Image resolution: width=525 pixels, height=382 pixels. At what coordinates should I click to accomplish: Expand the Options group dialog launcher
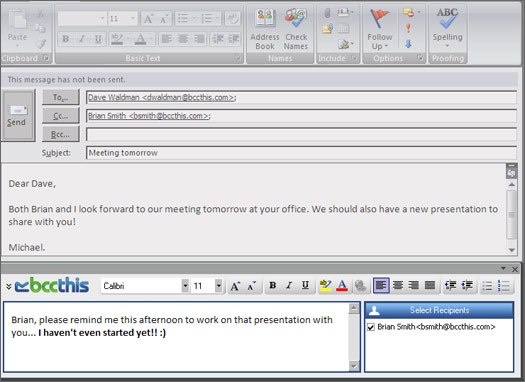(420, 58)
